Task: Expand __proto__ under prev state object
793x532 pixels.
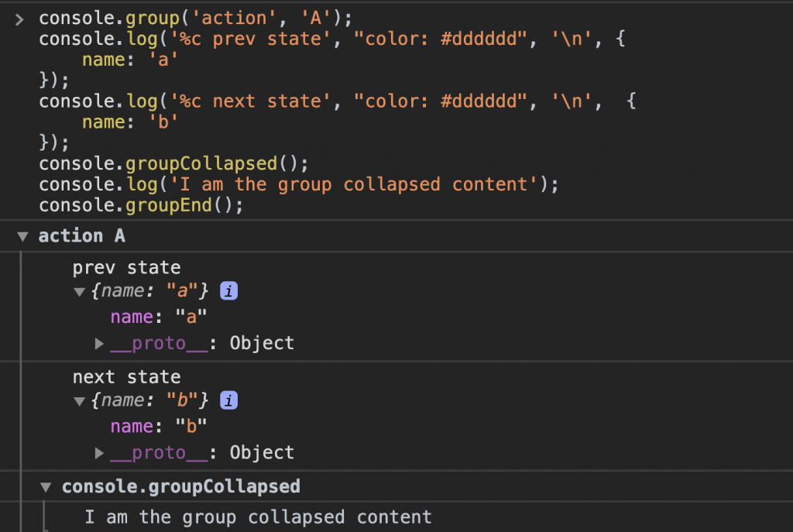Action: click(x=100, y=344)
